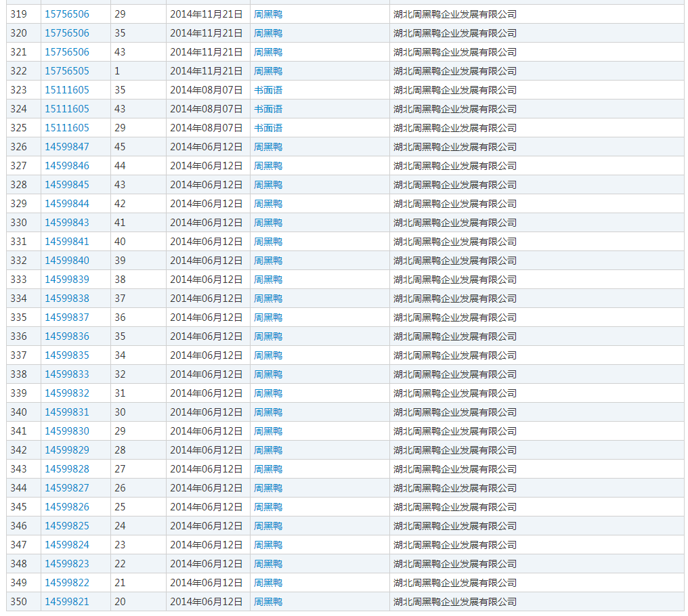Open registration number 14599829 link

tap(67, 450)
